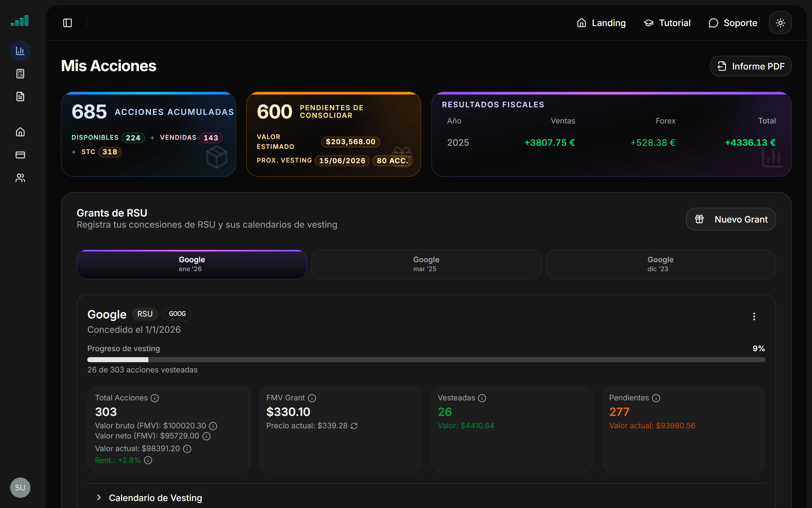Screen dimensions: 812x508
Task: Open the Tutorial link
Action: (667, 23)
